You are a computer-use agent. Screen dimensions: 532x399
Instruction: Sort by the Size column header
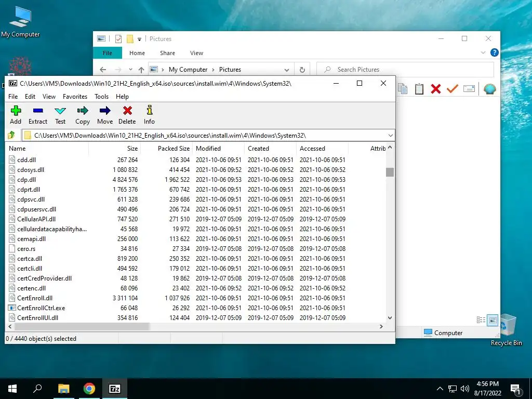click(115, 149)
